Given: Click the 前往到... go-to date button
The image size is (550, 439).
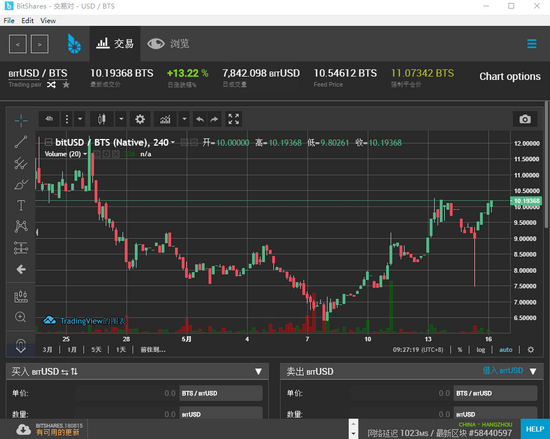Looking at the screenshot, I should (x=153, y=350).
